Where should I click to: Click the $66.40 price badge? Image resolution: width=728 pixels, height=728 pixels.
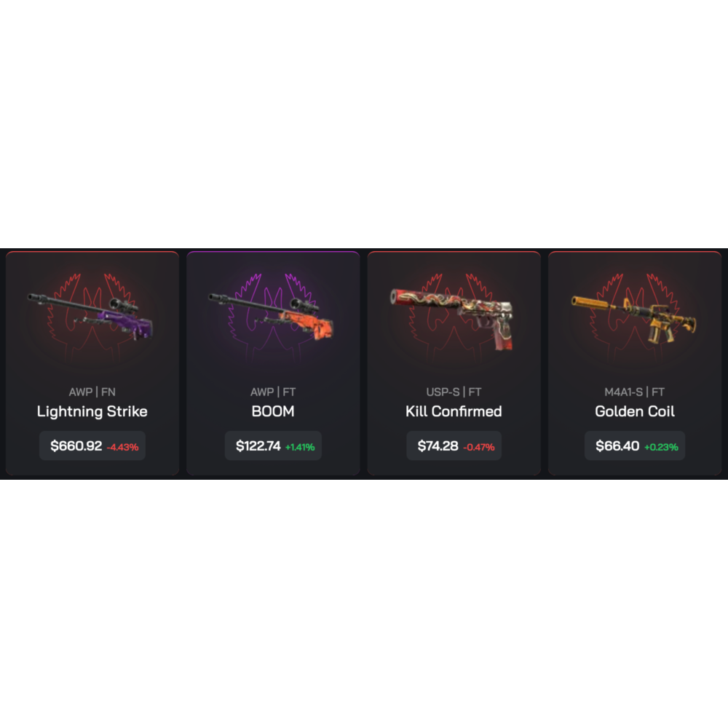[x=635, y=446]
